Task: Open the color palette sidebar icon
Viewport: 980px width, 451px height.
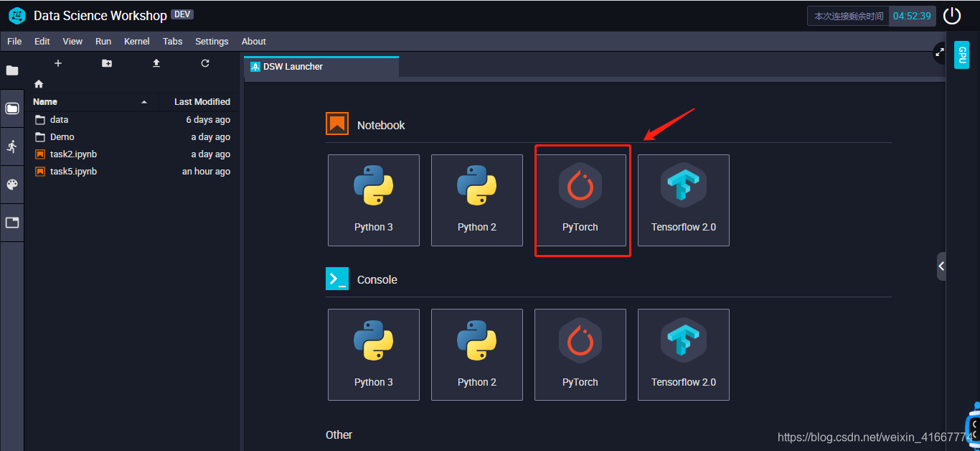Action: click(12, 185)
